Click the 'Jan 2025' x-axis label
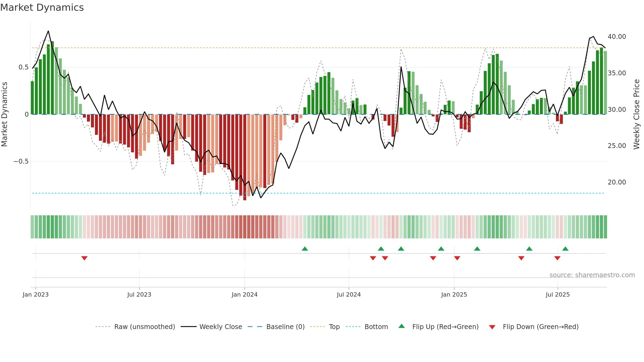 click(454, 294)
